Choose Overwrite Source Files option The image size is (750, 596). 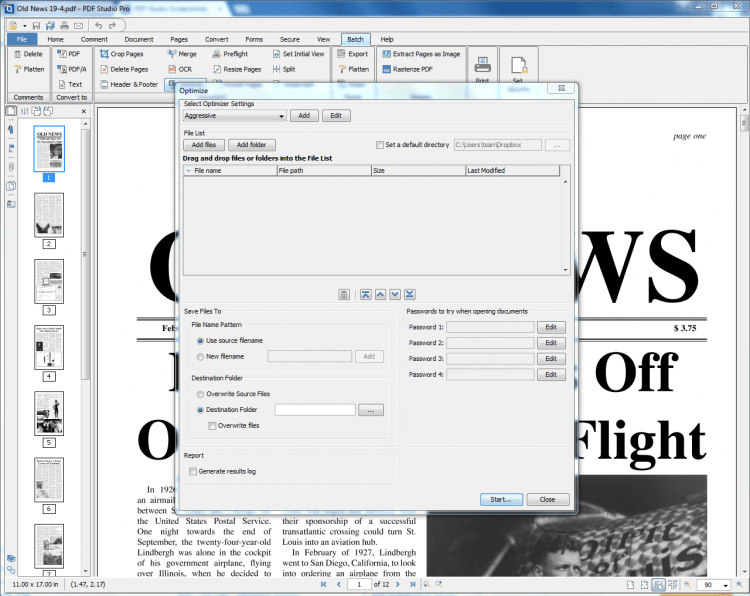(200, 394)
